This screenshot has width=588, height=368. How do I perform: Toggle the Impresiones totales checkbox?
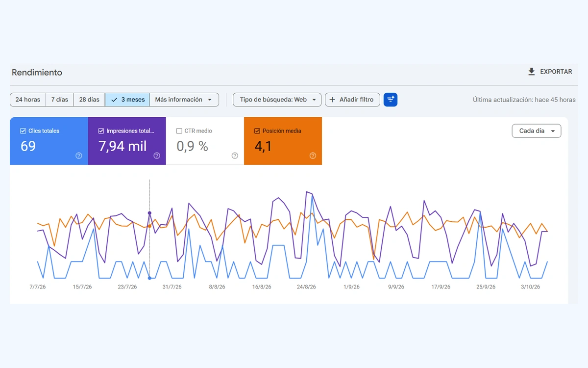pos(101,131)
